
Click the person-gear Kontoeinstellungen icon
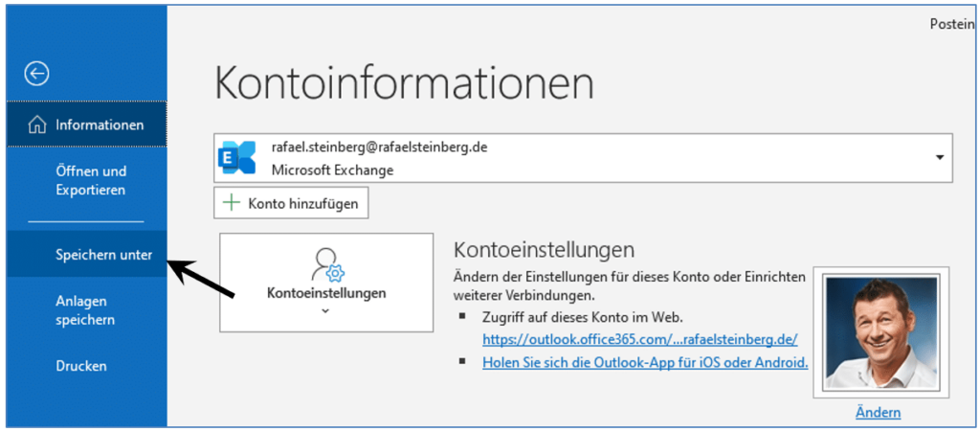(327, 265)
